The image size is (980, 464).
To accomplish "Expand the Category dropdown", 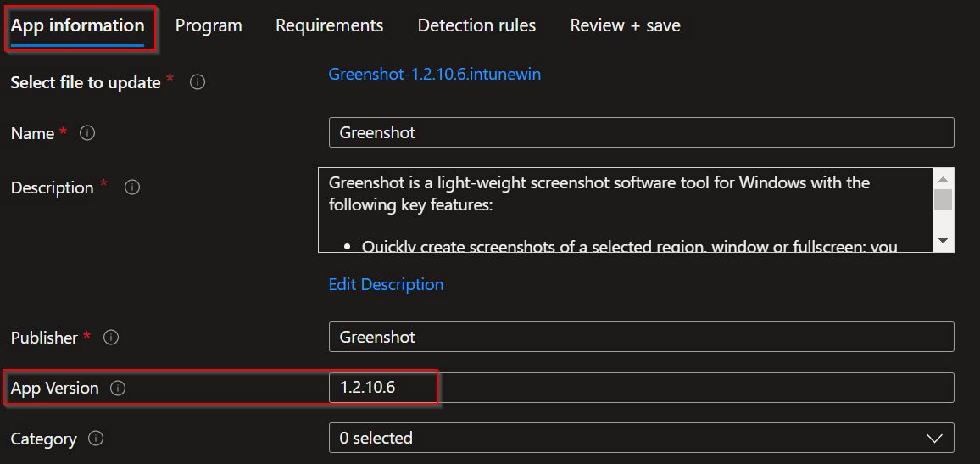I will 641,438.
